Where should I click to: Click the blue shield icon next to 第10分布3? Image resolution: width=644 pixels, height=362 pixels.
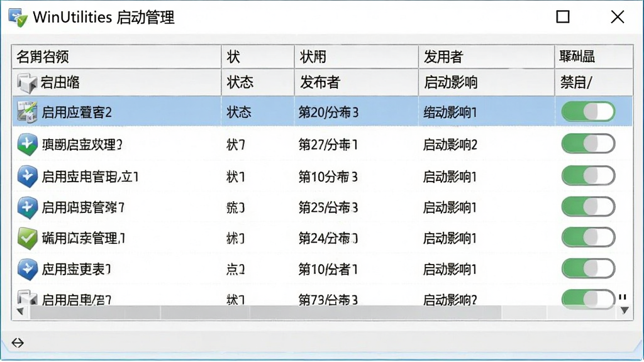point(28,176)
